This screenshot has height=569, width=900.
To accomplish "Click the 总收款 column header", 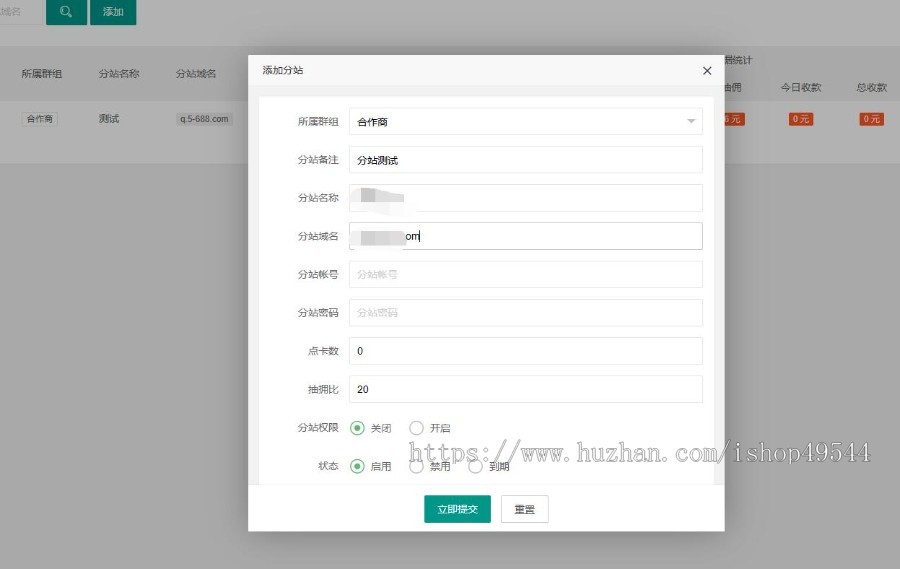I will (872, 87).
